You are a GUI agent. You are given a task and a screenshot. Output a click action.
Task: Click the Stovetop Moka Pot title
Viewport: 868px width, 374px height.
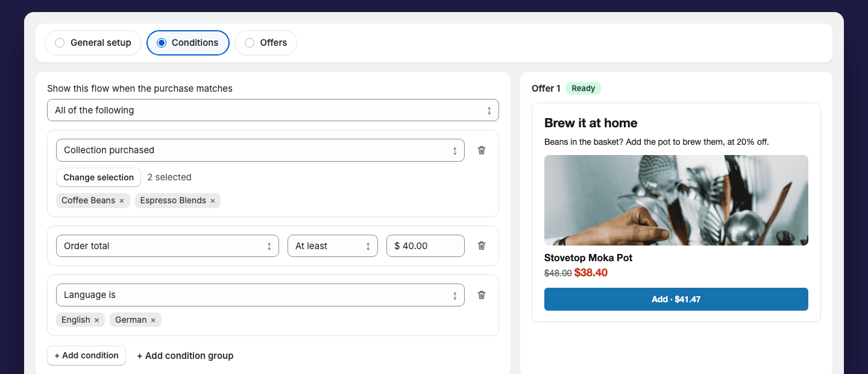pos(588,258)
